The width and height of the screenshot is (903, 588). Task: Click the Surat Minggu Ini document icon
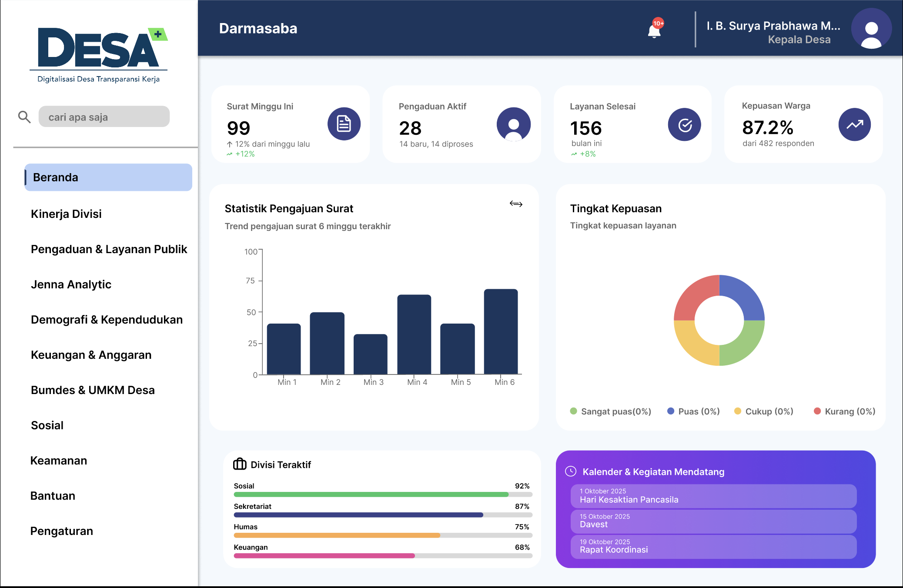pos(344,124)
